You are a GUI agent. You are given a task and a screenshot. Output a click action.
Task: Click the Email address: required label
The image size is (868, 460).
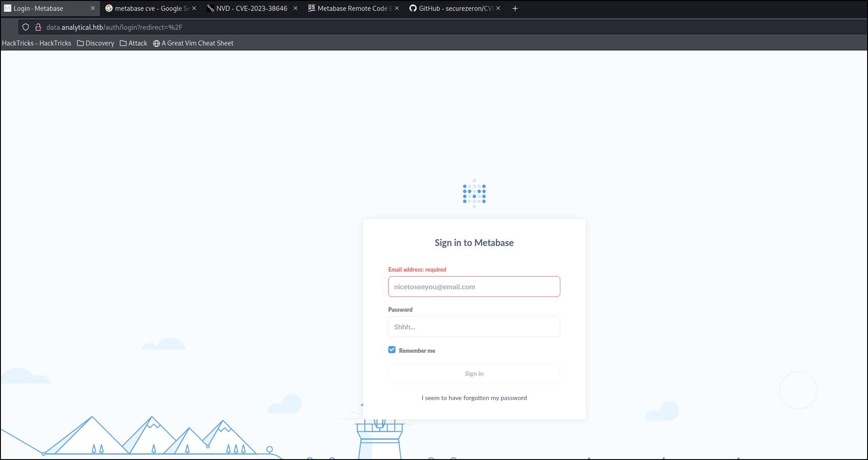click(x=417, y=269)
